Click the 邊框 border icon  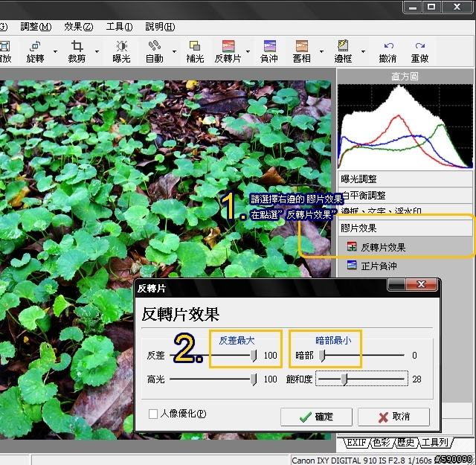[x=343, y=46]
